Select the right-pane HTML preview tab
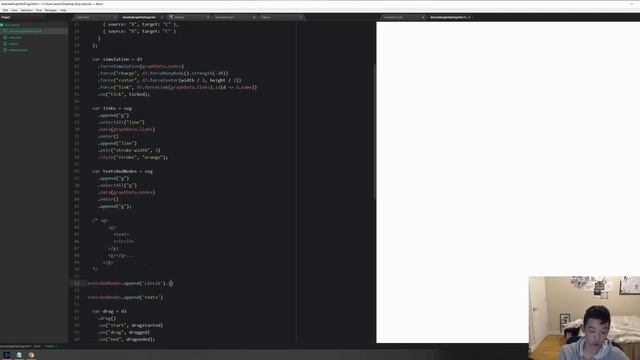The image size is (640, 360). [450, 17]
